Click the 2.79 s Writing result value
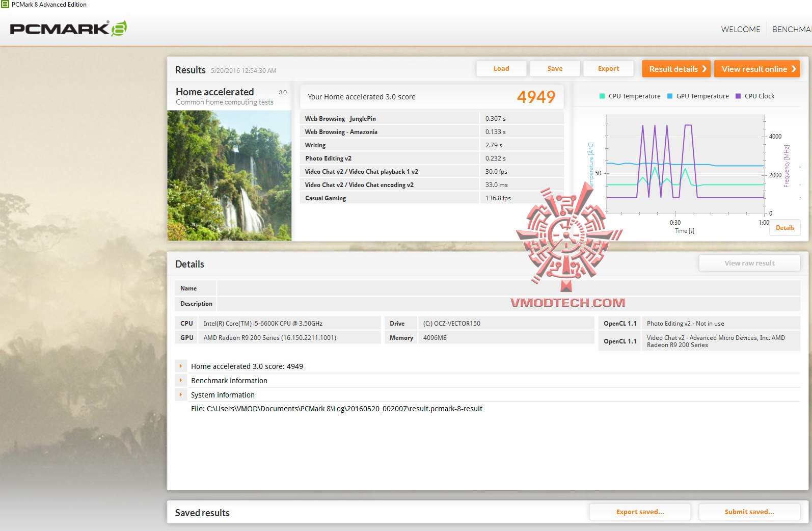 [494, 145]
